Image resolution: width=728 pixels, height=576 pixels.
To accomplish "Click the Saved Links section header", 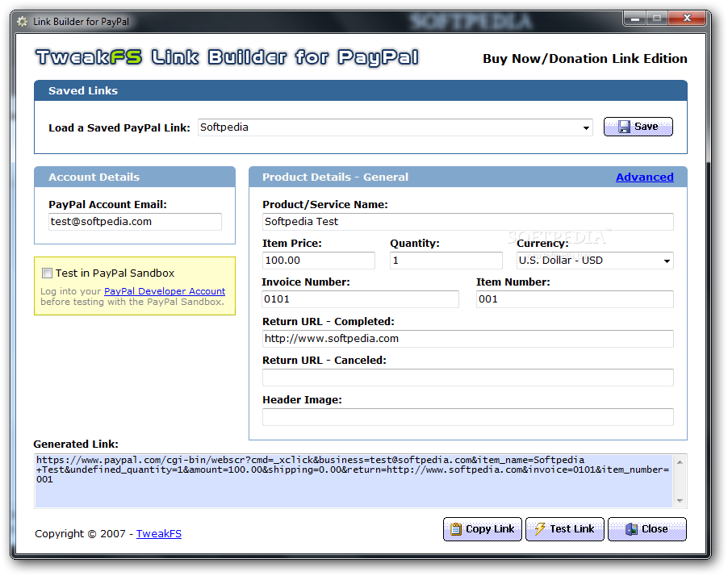I will click(x=361, y=91).
